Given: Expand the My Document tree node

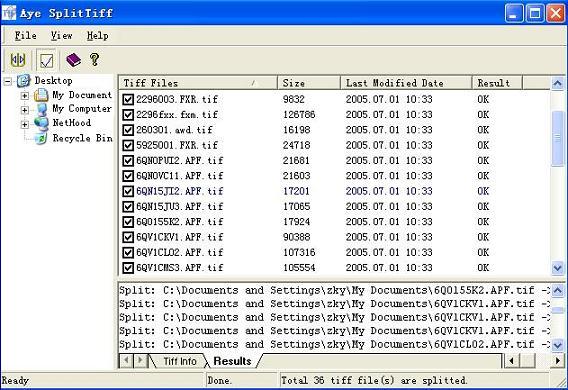Looking at the screenshot, I should tap(24, 96).
